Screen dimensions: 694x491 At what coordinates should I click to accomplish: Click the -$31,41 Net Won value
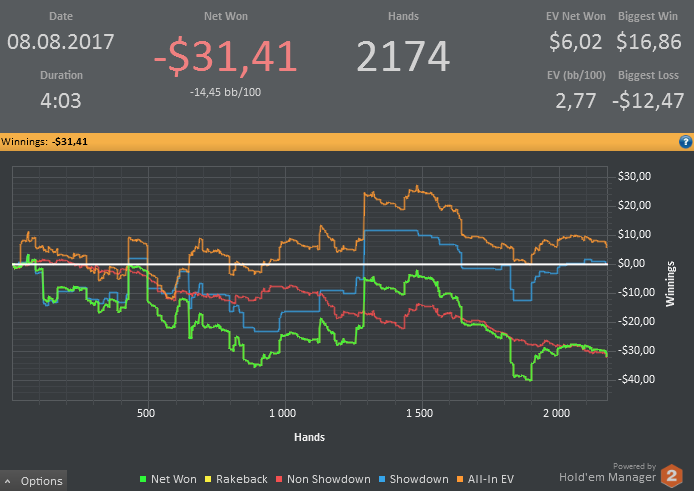click(225, 56)
